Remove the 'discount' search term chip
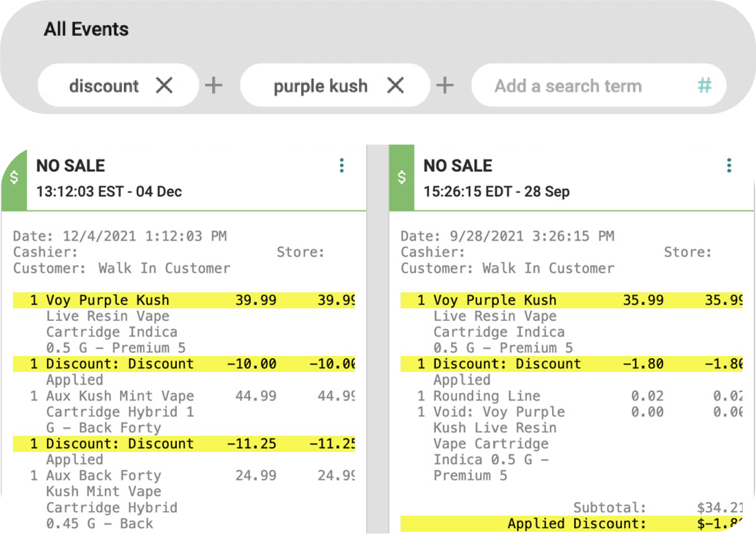756x535 pixels. [x=164, y=85]
